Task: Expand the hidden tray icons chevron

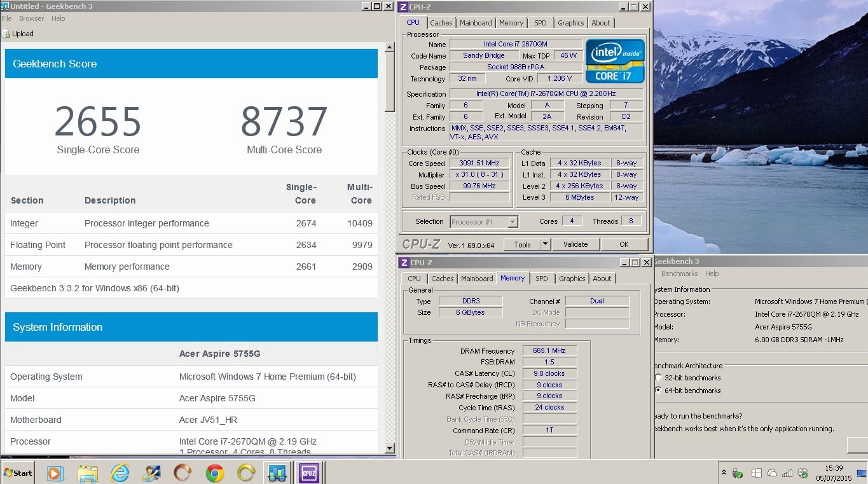Action: pos(724,473)
